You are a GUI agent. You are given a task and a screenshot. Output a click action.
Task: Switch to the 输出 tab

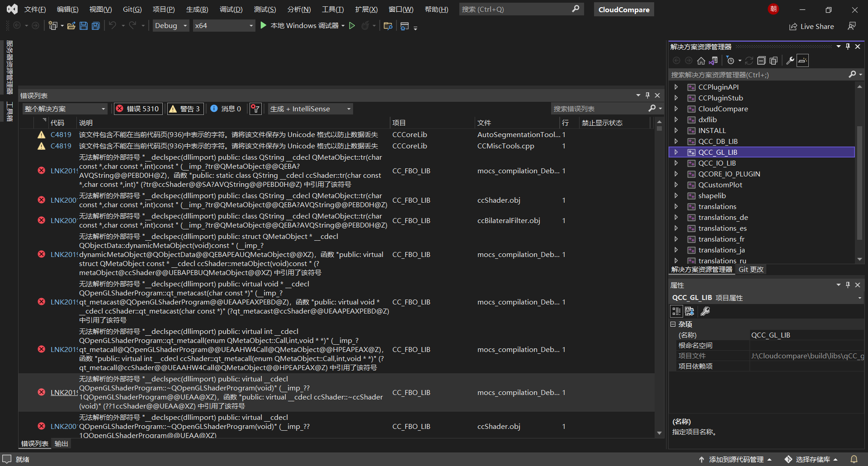pos(61,444)
